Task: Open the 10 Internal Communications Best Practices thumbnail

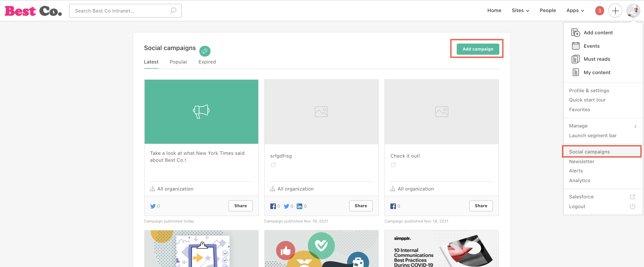Action: coord(441,248)
